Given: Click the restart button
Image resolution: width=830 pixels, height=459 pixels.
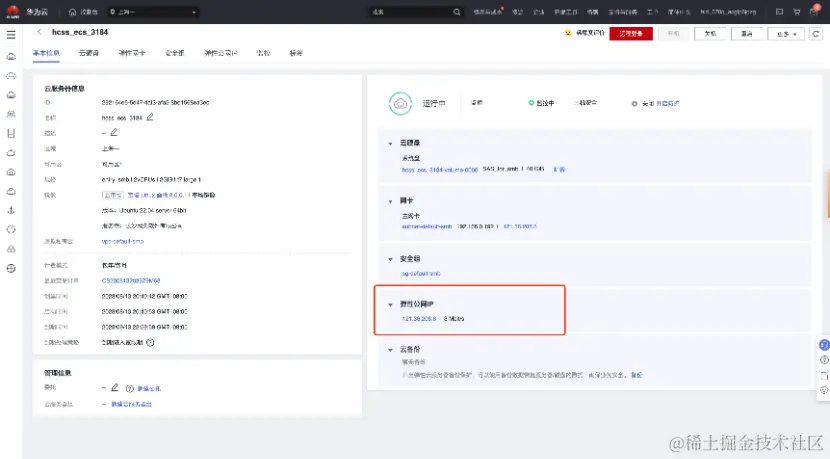Looking at the screenshot, I should 746,34.
